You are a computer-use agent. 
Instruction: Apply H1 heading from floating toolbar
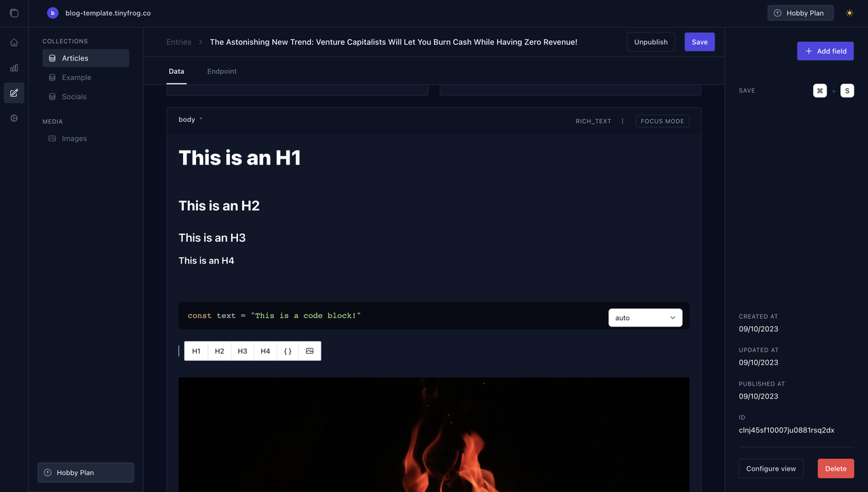(196, 351)
